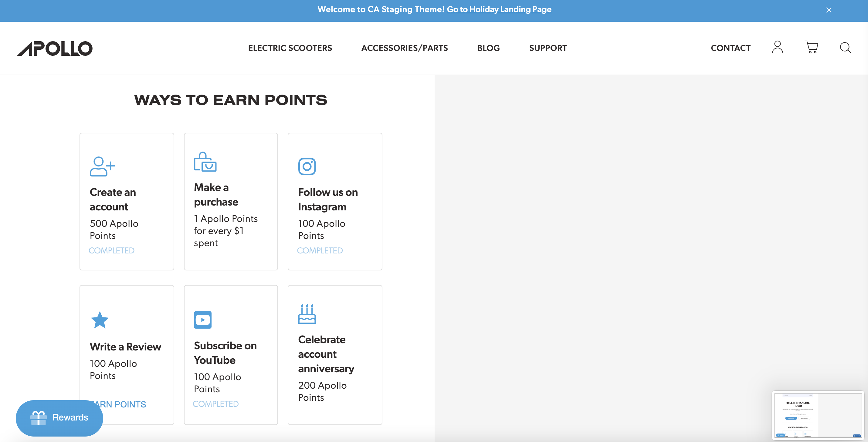Screen dimensions: 868x442
Task: Click the star icon on Write a Review
Action: (x=100, y=320)
